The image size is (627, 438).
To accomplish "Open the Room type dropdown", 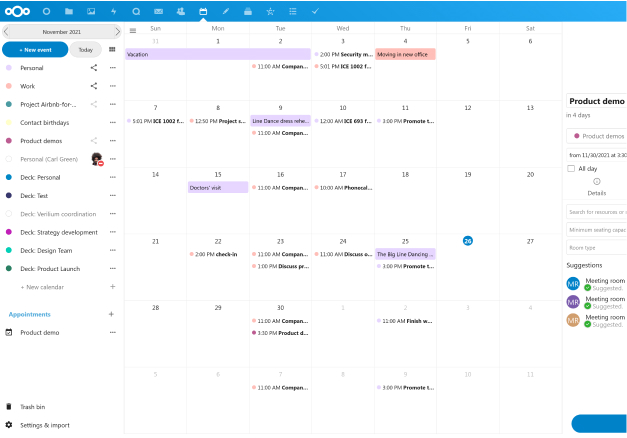I will point(597,248).
